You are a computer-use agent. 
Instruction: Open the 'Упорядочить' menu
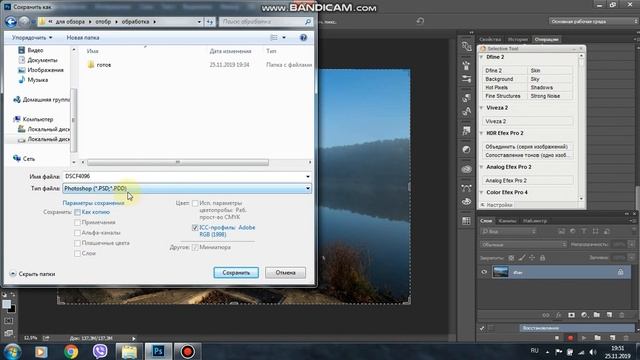(x=32, y=38)
